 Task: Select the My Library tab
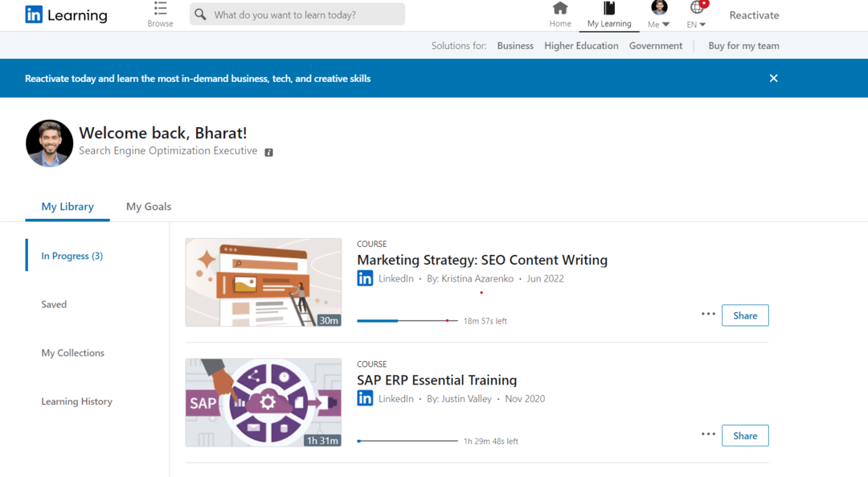[68, 206]
